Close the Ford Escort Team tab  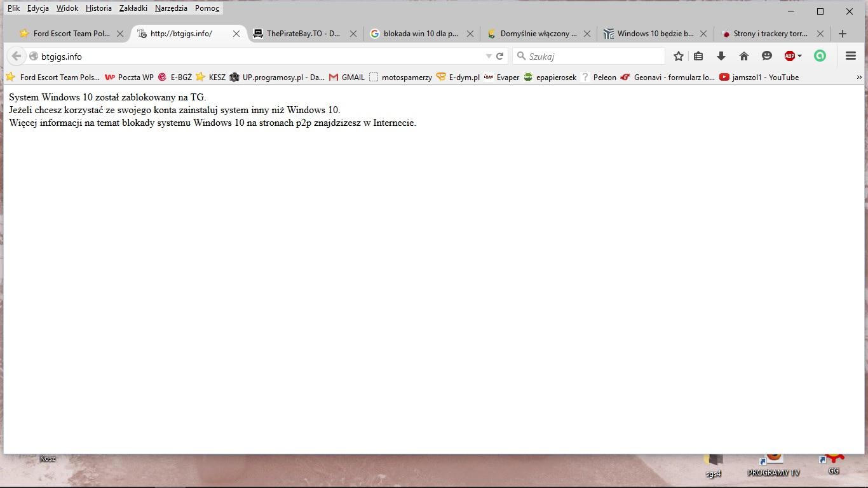pos(120,34)
